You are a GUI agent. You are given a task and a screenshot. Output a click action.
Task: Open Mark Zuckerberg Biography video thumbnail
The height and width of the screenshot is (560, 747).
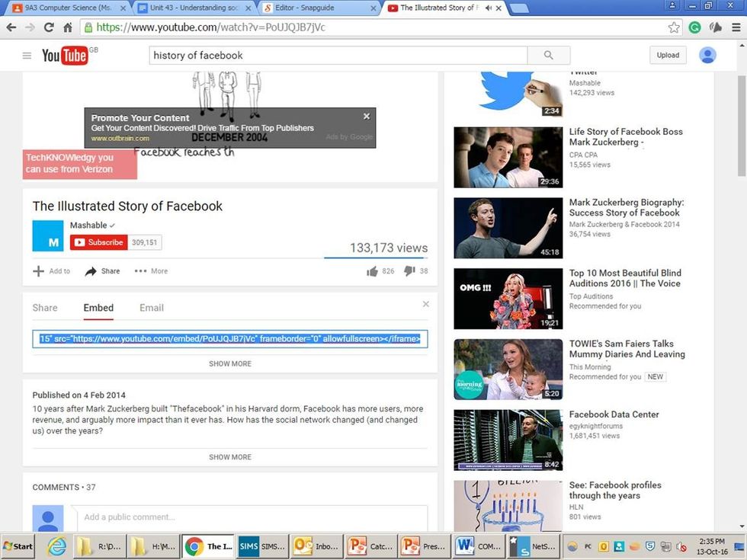point(508,228)
